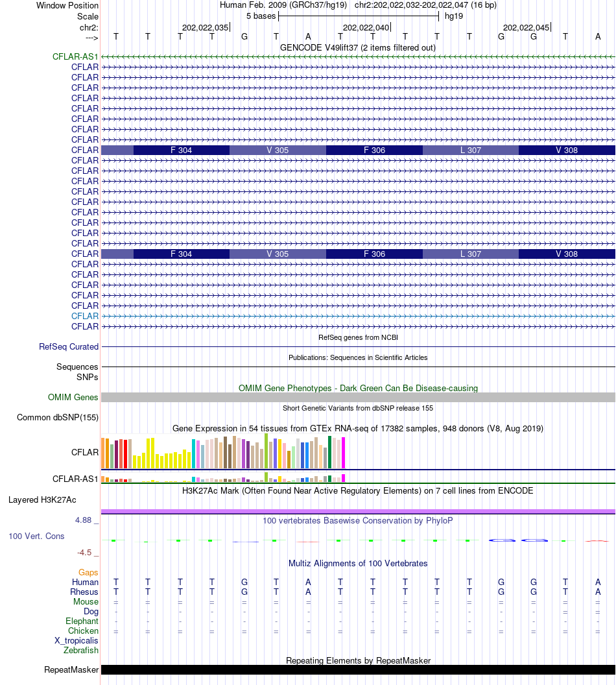Select the Zebrafish alignment row label

[81, 650]
